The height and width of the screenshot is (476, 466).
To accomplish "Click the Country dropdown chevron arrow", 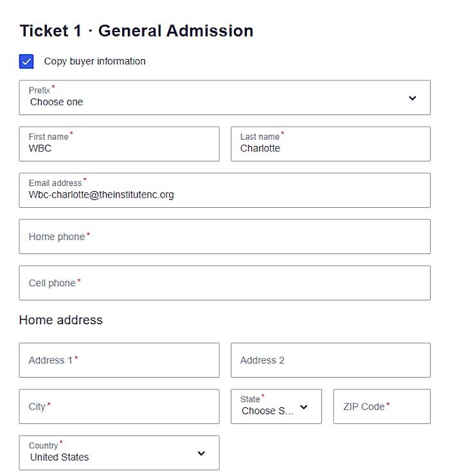I will click(x=201, y=453).
